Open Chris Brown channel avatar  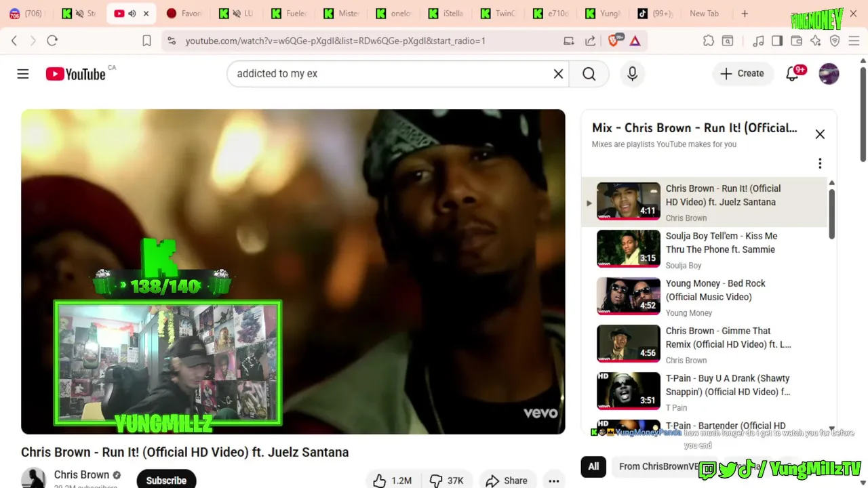[x=33, y=479]
